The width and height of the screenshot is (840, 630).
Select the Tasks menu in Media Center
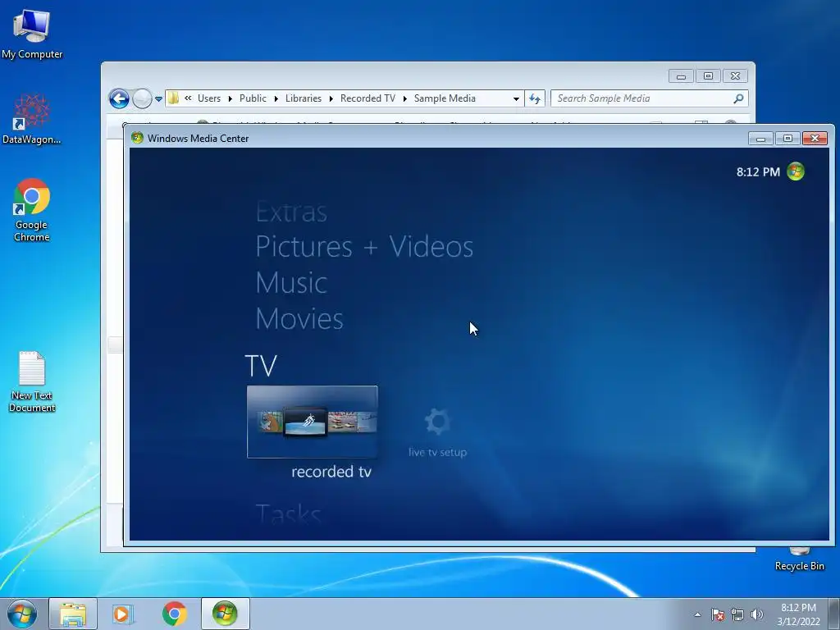coord(288,514)
